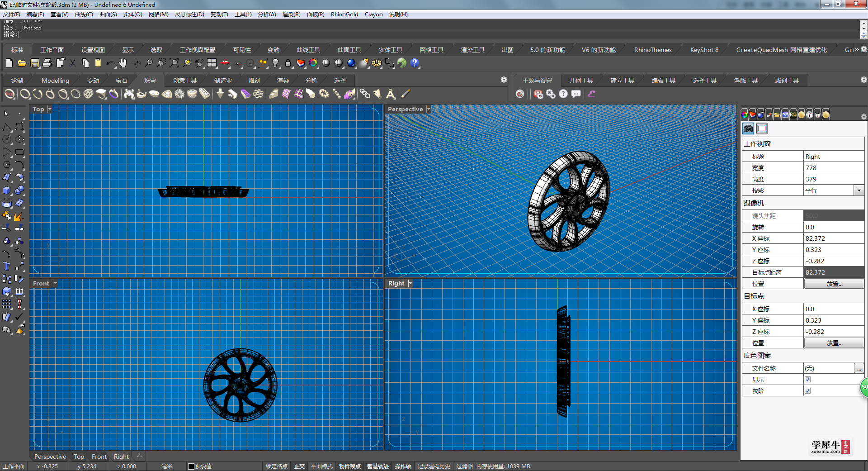Activate the Pan hand tool
Image resolution: width=868 pixels, height=471 pixels.
click(x=123, y=63)
